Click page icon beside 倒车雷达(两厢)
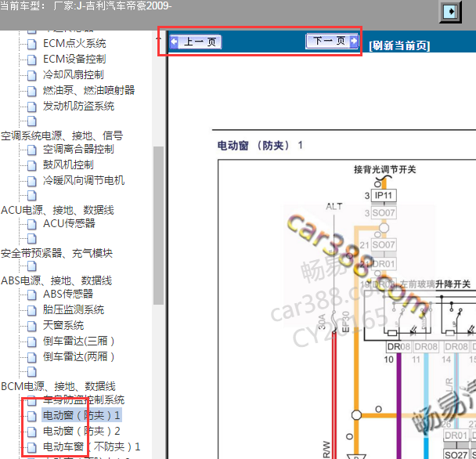476x459 pixels. [x=31, y=357]
